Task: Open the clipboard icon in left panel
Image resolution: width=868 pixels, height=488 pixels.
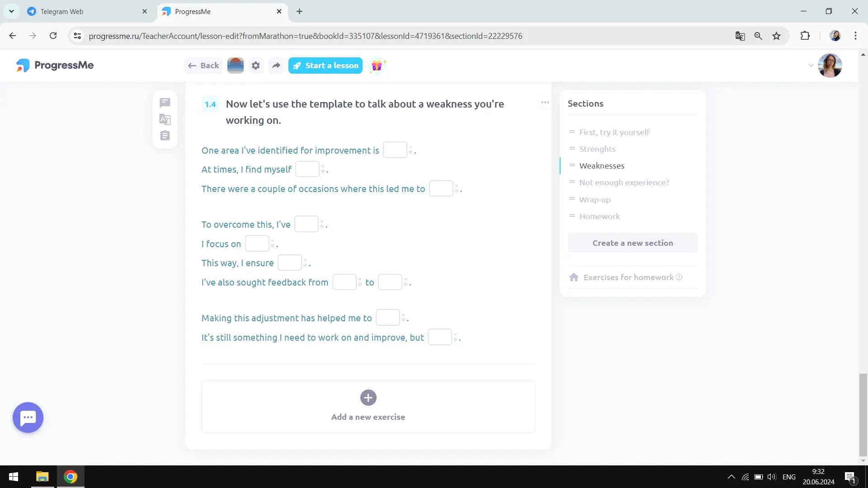Action: [x=165, y=136]
